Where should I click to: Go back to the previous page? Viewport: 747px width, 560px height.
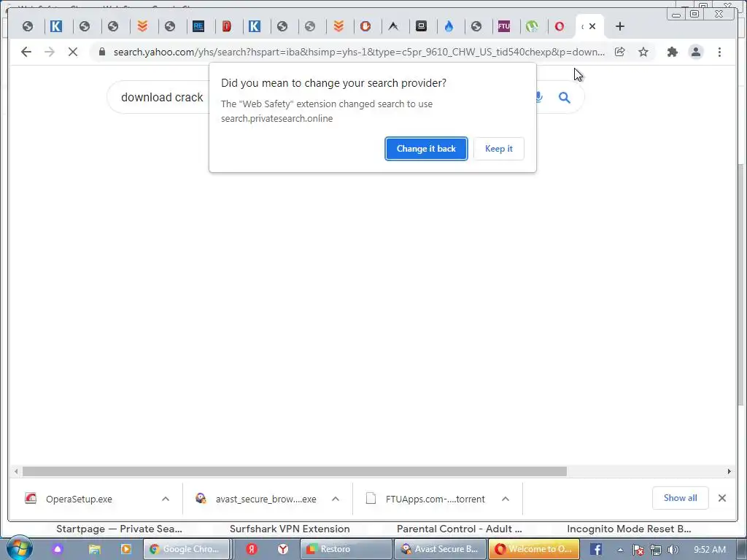(x=26, y=52)
